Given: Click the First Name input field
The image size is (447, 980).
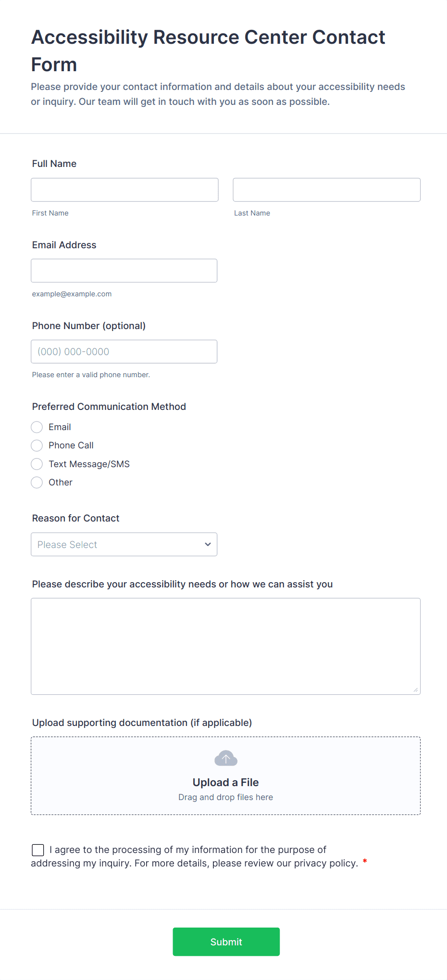Looking at the screenshot, I should pos(124,190).
